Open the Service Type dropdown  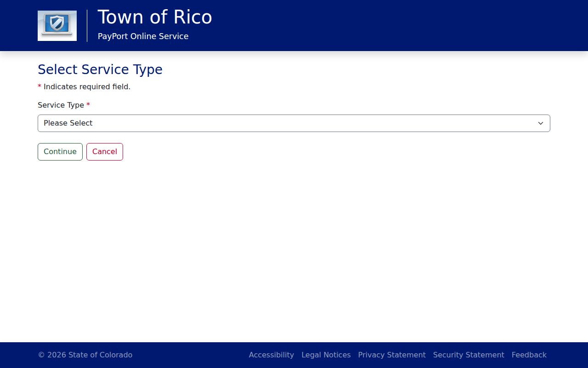coord(294,123)
